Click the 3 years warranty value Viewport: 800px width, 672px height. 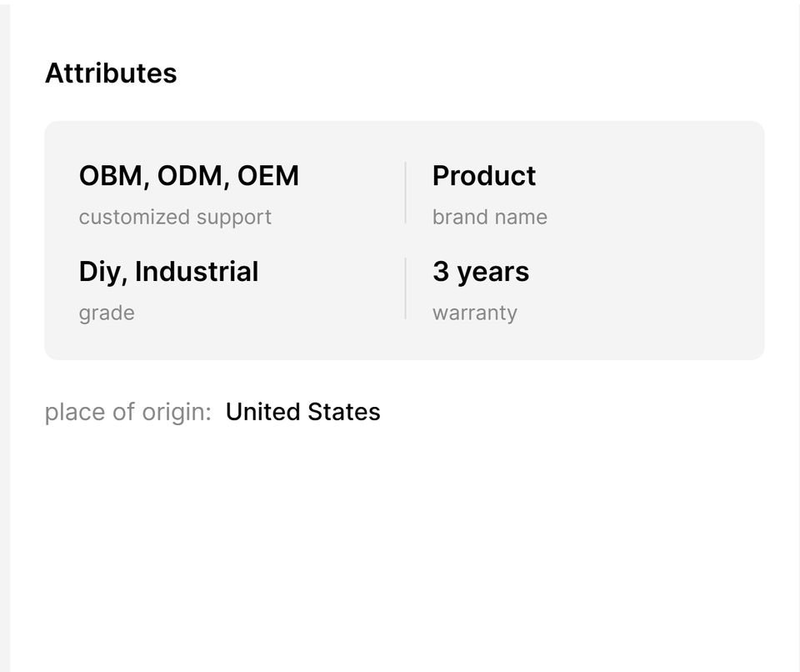(481, 272)
